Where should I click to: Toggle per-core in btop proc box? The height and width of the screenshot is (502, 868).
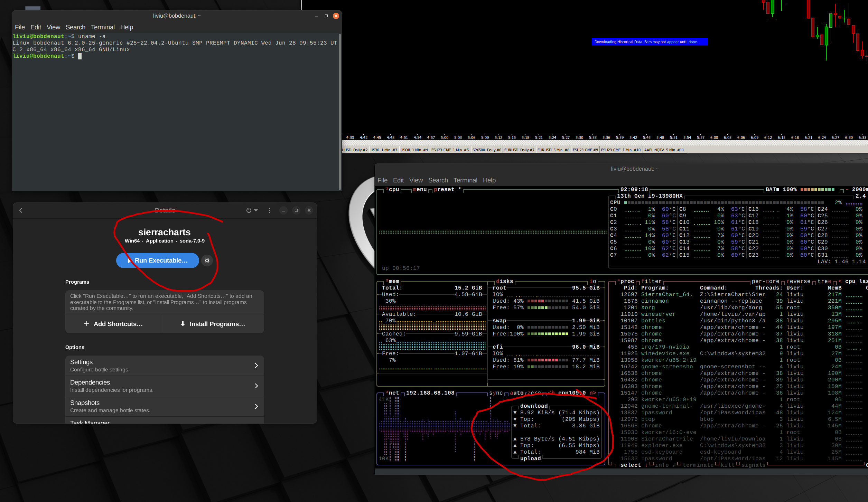click(x=766, y=281)
